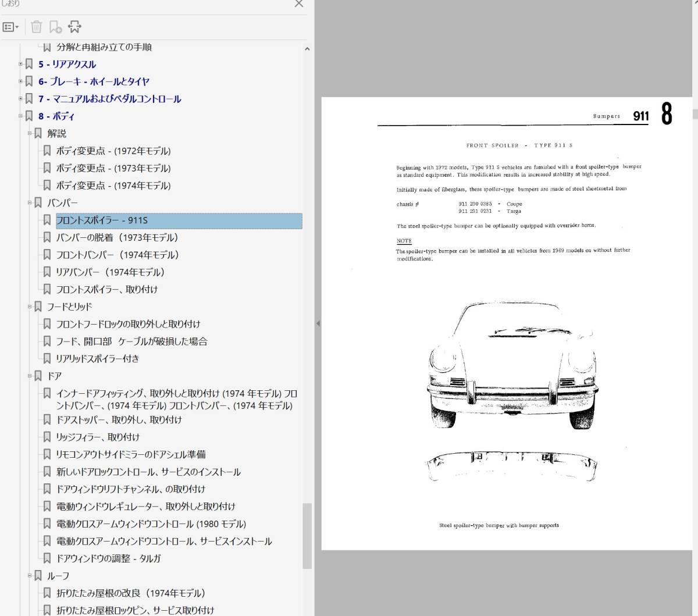Open bookmark 分解と再組み立ての手順

point(104,47)
